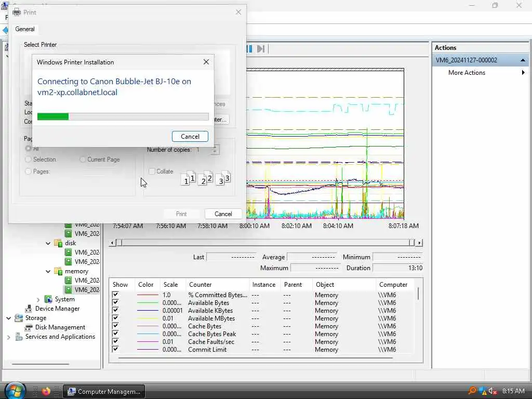
Task: Close the Print dialog window
Action: [x=238, y=12]
